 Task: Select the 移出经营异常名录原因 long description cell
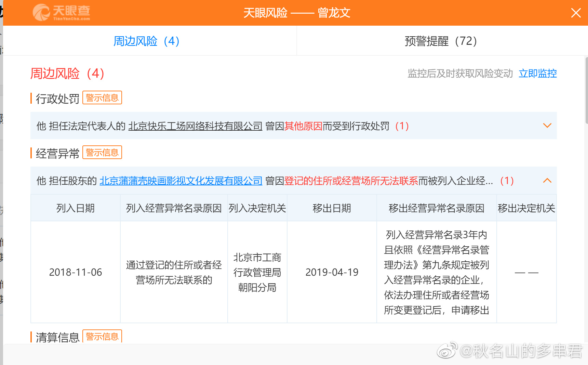pyautogui.click(x=437, y=272)
